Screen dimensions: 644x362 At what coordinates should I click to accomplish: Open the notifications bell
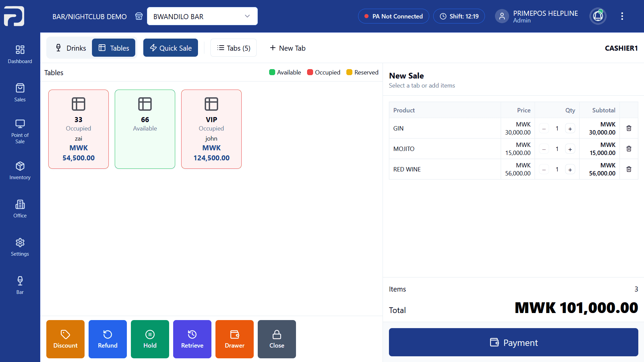pyautogui.click(x=598, y=16)
